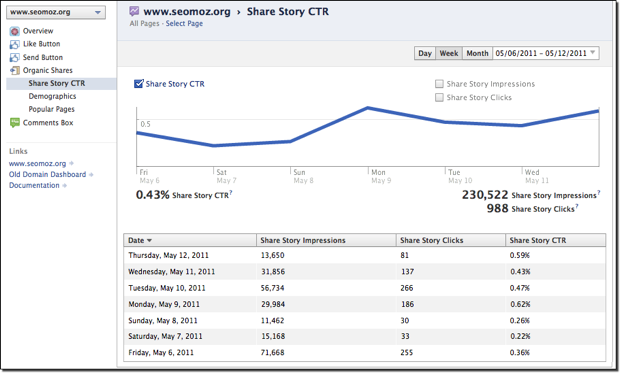620x373 pixels.
Task: Switch to the Month view
Action: click(x=477, y=53)
